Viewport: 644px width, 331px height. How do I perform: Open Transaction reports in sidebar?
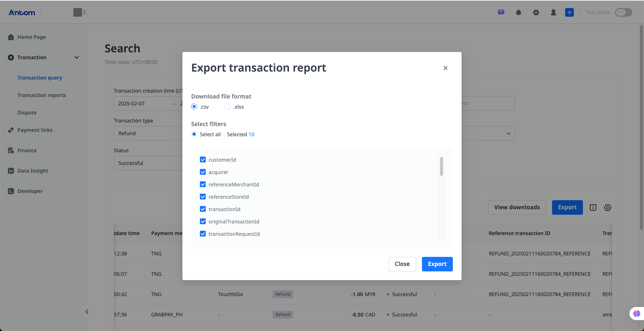[x=41, y=95]
